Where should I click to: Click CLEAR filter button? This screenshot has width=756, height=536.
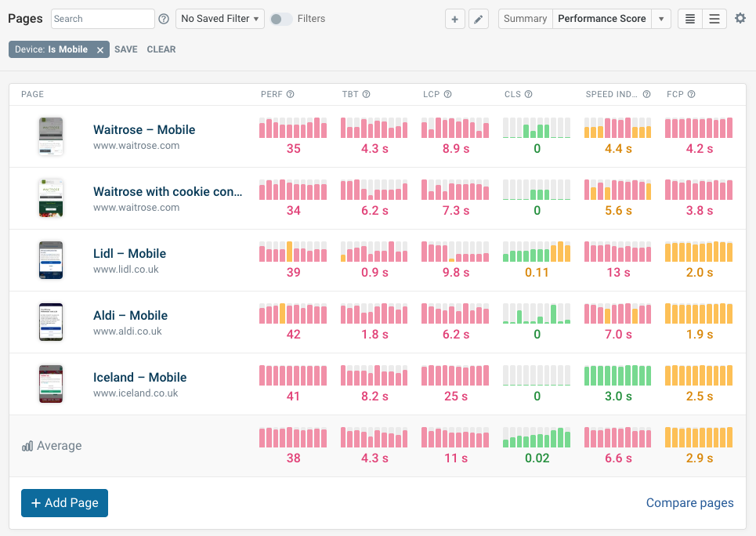point(161,49)
